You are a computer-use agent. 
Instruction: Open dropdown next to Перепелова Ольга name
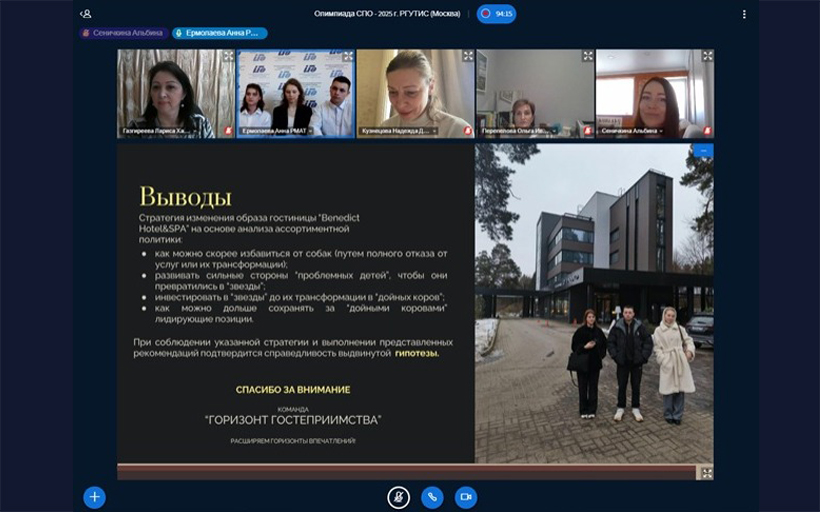[554, 131]
